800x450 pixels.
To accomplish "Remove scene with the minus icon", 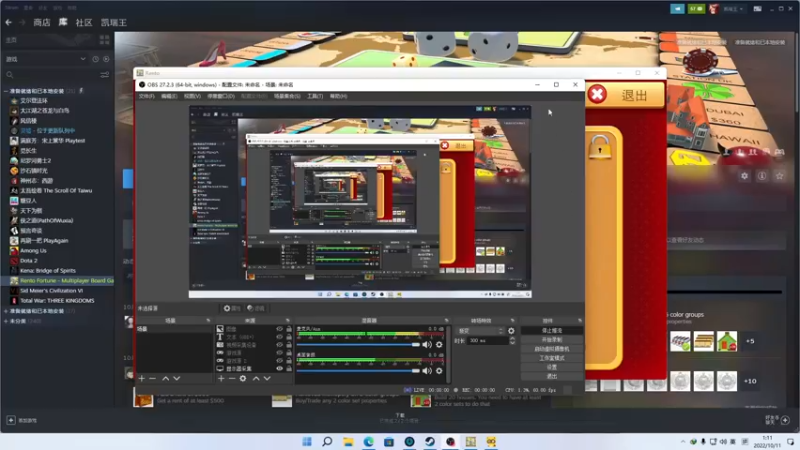I will pos(152,379).
